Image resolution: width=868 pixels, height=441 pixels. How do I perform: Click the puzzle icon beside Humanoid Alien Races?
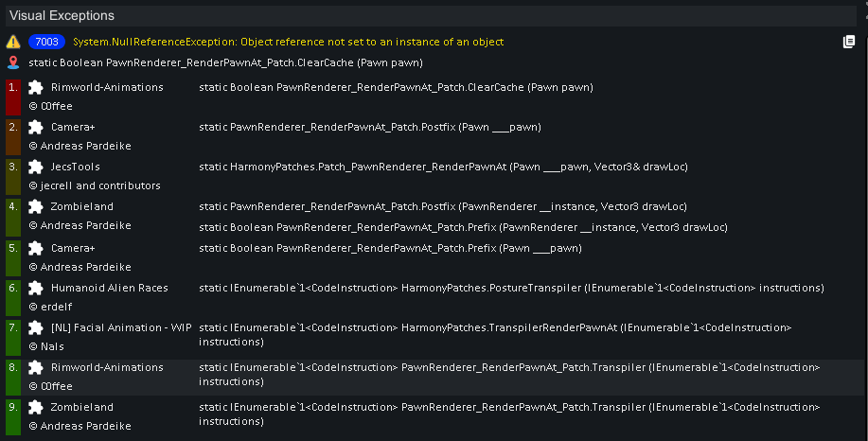[x=36, y=288]
